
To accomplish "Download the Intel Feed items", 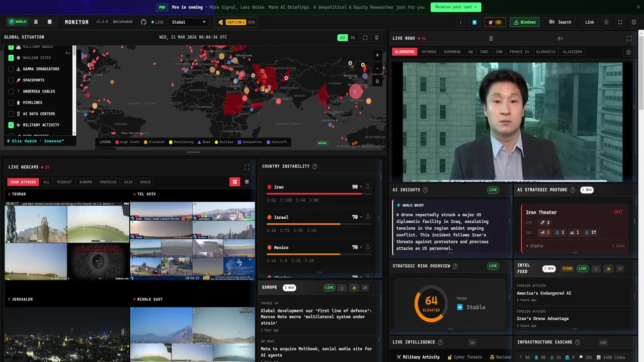I will pos(596,268).
